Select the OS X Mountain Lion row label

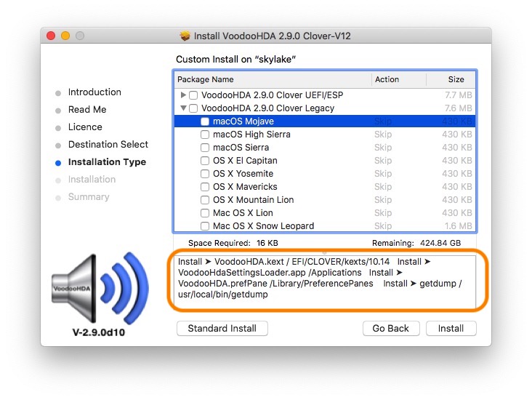coord(254,200)
